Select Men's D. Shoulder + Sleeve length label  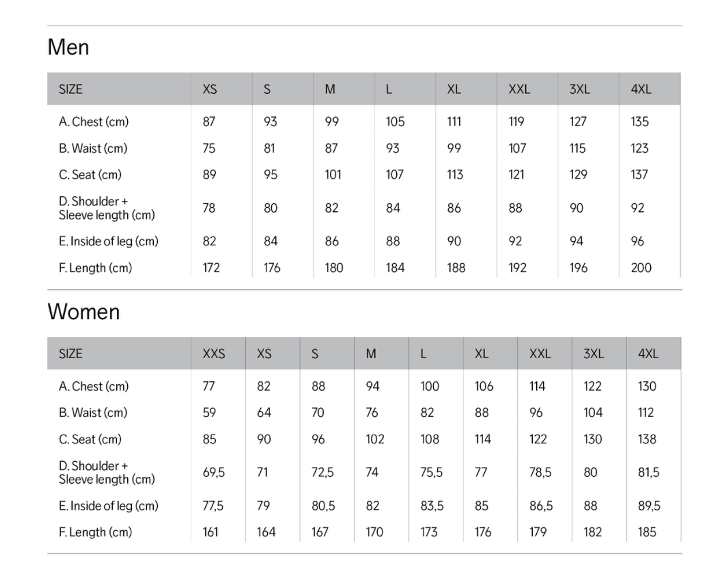(x=107, y=208)
